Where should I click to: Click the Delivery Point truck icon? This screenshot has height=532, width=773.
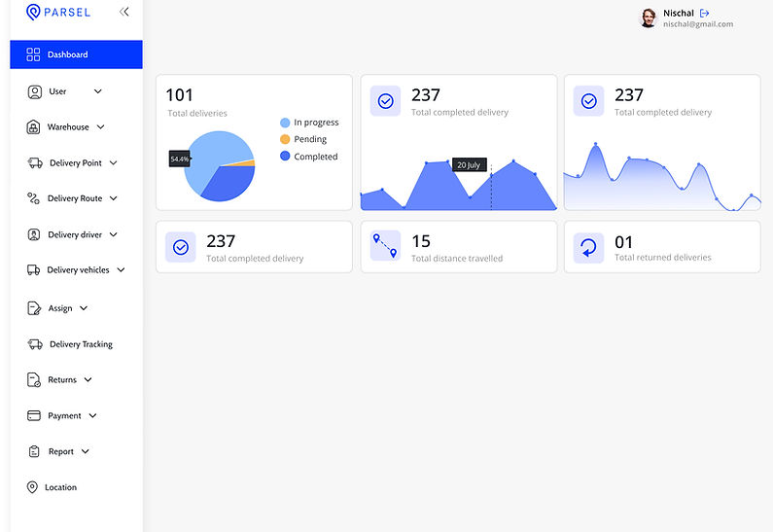pos(35,163)
